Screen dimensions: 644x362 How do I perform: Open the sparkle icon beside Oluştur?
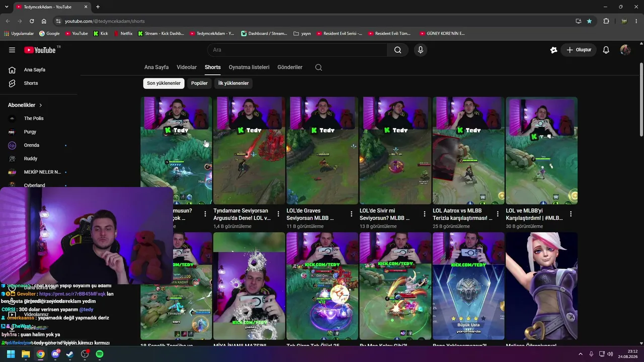tap(553, 50)
